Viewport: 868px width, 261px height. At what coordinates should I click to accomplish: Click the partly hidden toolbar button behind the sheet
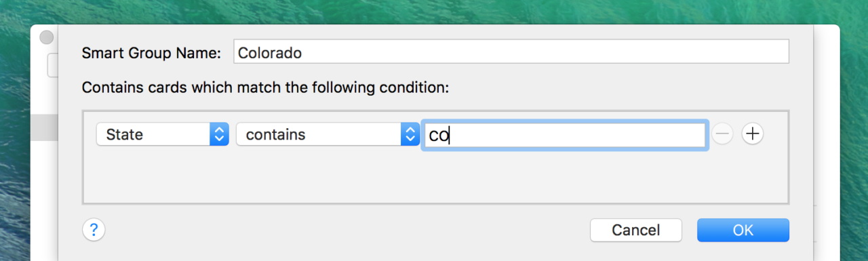tap(52, 65)
